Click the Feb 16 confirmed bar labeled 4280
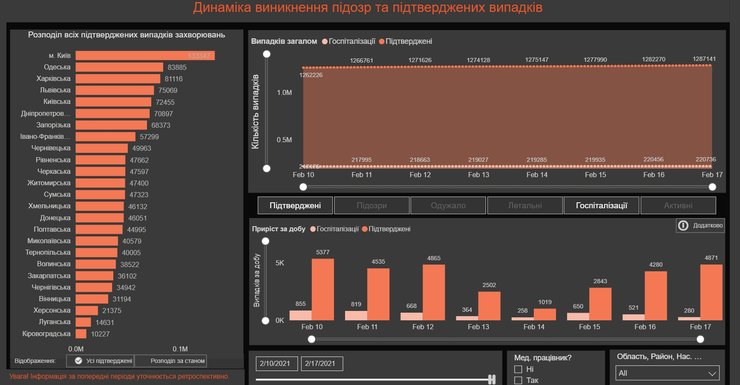The width and height of the screenshot is (740, 385). click(x=656, y=296)
